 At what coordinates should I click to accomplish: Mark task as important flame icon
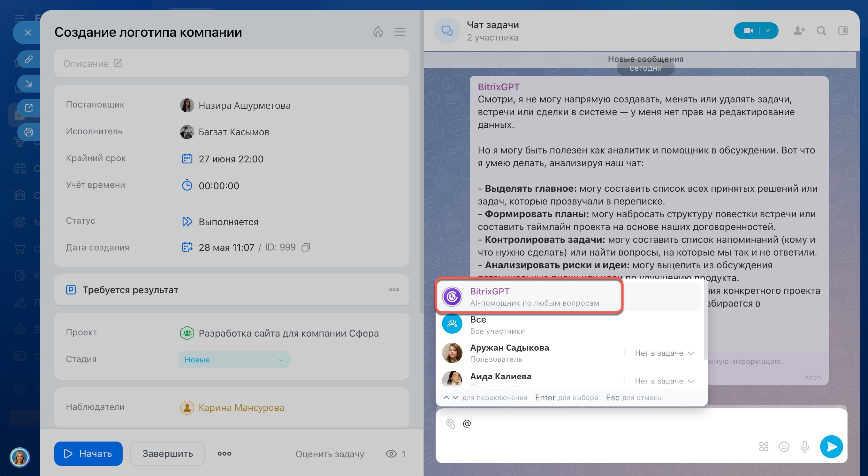378,32
